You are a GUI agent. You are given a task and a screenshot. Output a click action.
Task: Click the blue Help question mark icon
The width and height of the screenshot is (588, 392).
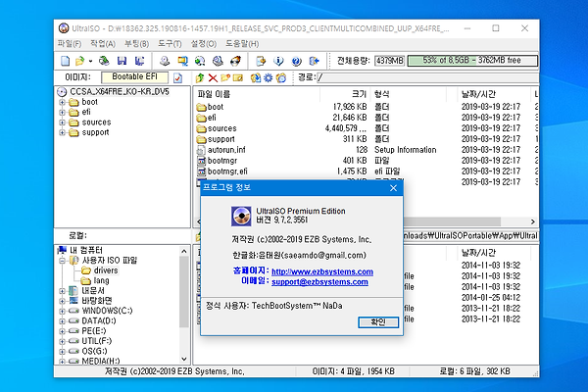pos(296,61)
